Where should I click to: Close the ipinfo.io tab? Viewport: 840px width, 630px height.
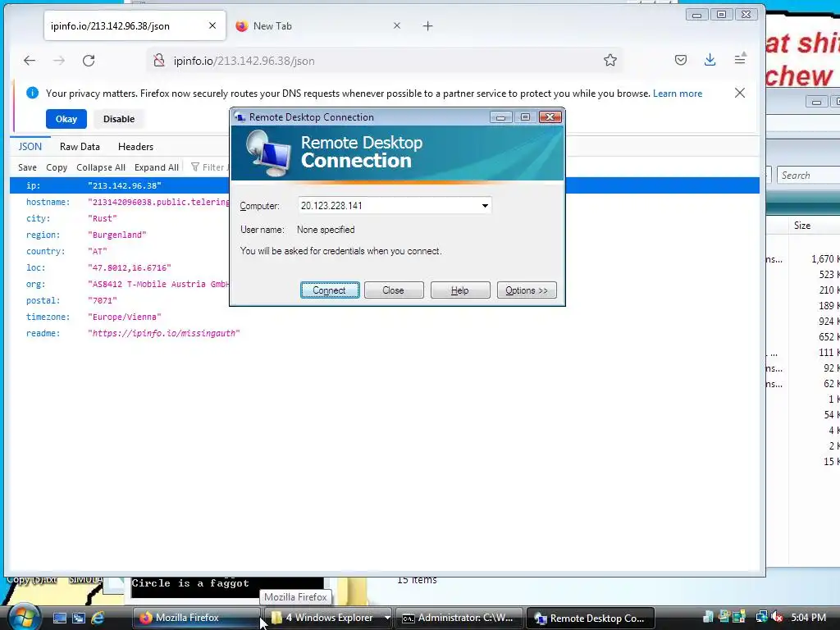point(212,25)
